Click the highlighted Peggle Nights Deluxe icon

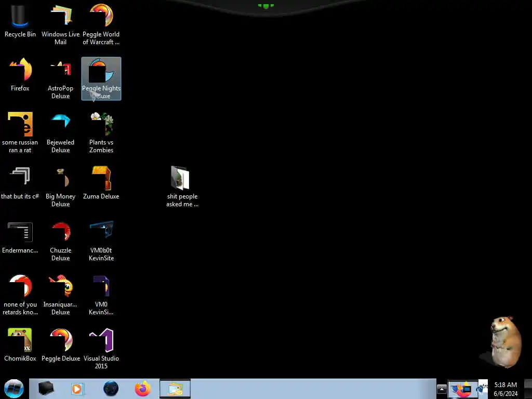[x=101, y=79]
